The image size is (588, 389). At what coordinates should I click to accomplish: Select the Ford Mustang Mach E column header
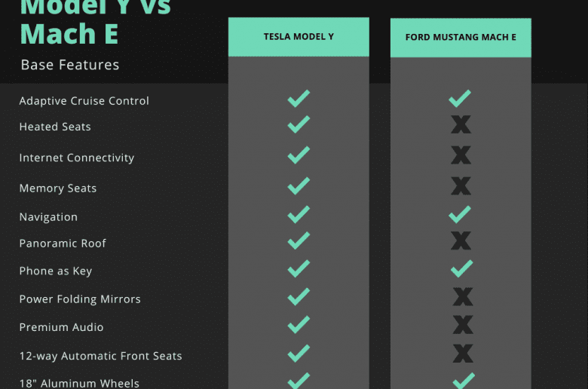pos(461,38)
